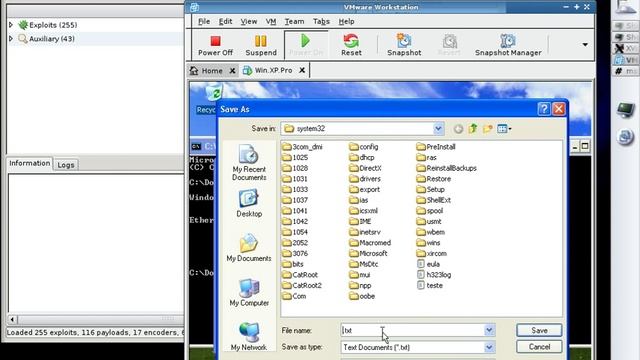This screenshot has width=640, height=360.
Task: Click the monitor icon in the right panel
Action: pyautogui.click(x=625, y=109)
